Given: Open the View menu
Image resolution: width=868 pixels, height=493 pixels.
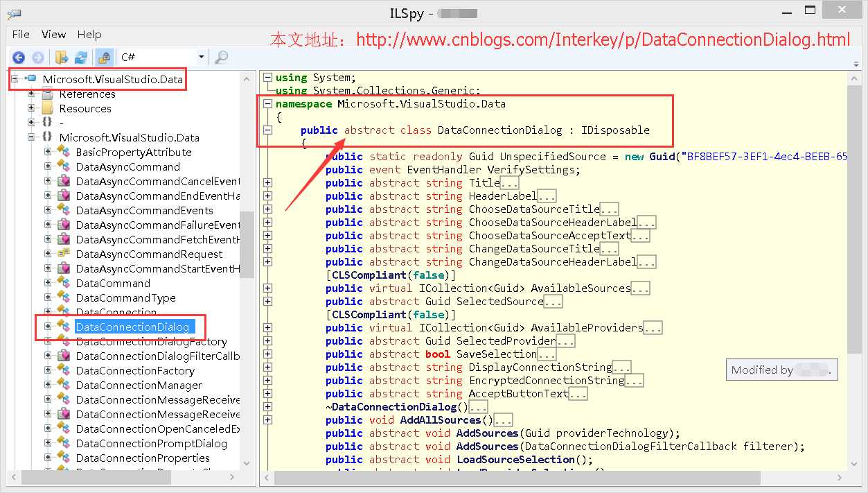Looking at the screenshot, I should (53, 34).
